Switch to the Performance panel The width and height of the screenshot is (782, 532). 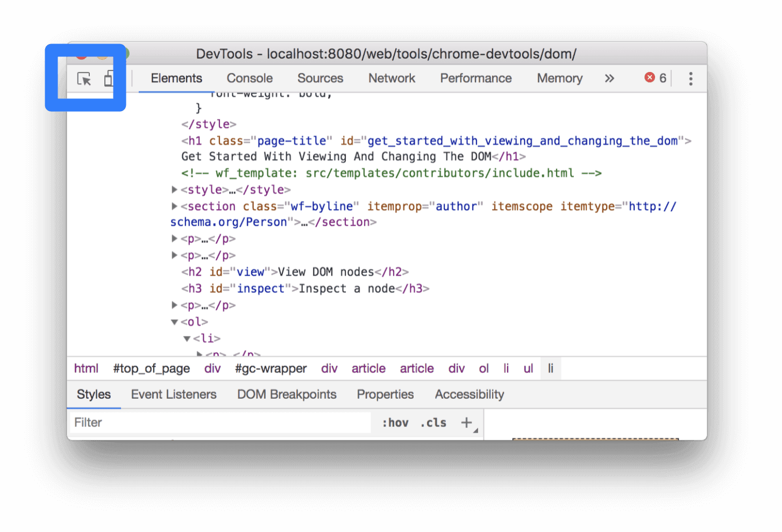point(475,78)
